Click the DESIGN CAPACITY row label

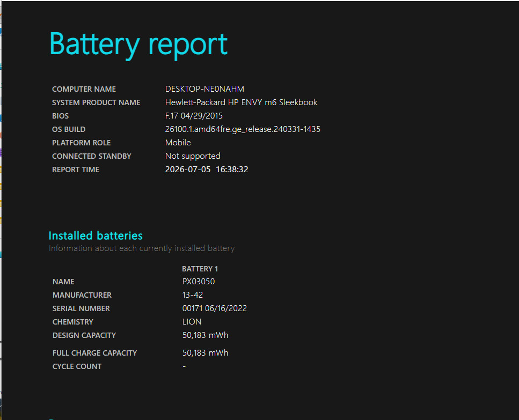(84, 335)
